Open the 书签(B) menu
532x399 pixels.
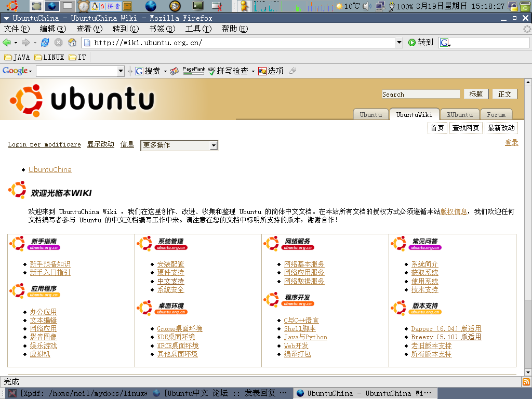pos(162,29)
